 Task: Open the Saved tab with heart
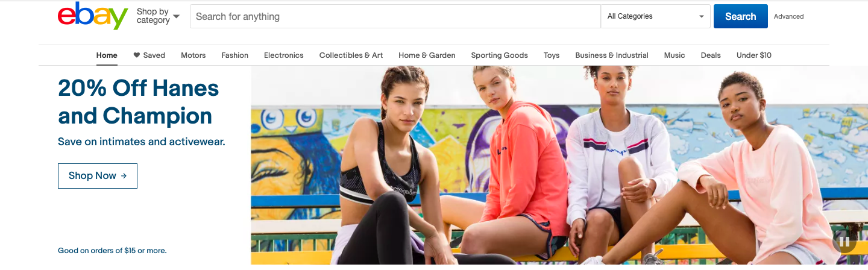149,55
